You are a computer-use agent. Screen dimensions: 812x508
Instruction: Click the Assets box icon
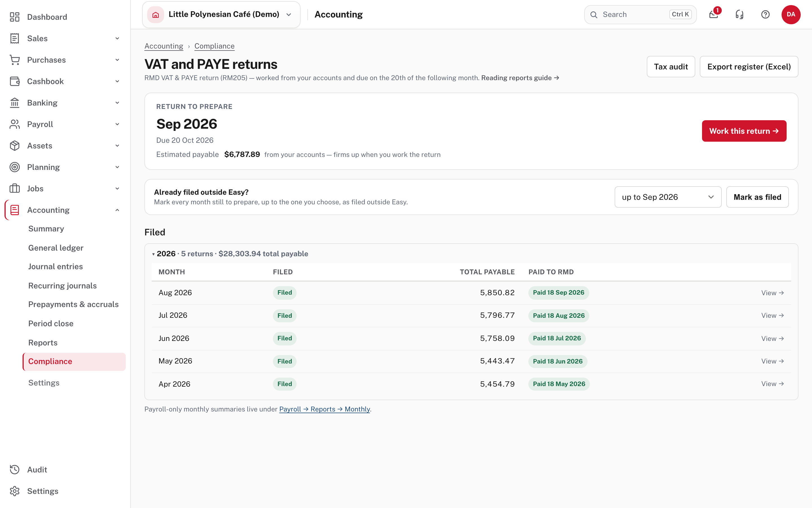click(14, 145)
